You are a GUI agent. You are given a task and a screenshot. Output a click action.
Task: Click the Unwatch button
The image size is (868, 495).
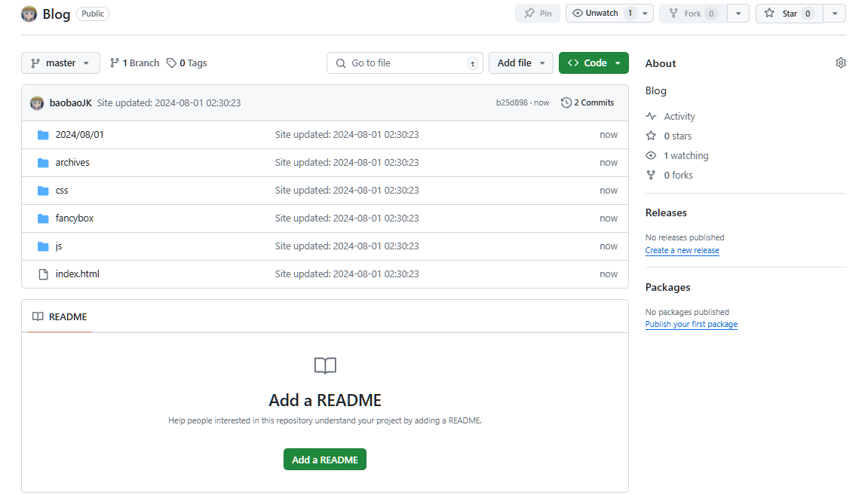(602, 14)
